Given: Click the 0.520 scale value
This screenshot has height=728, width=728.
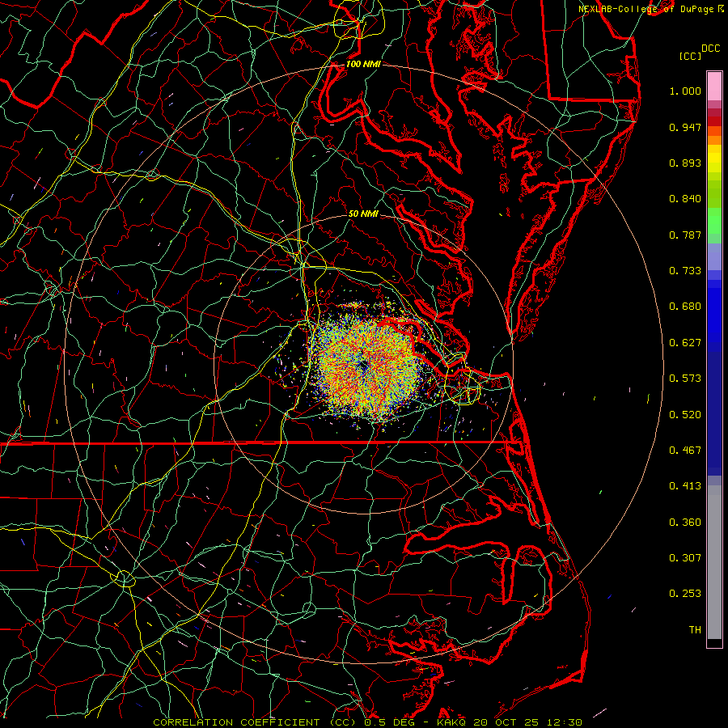Looking at the screenshot, I should [x=685, y=415].
